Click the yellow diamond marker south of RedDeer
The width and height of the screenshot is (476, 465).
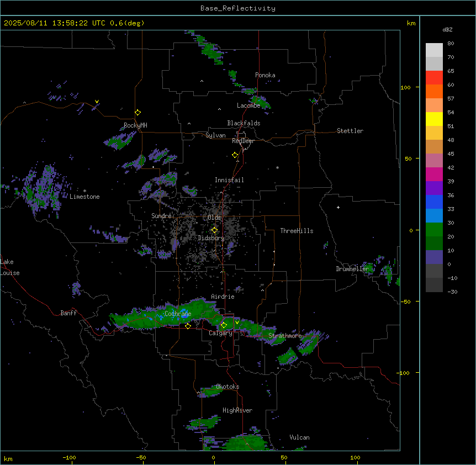(x=235, y=155)
